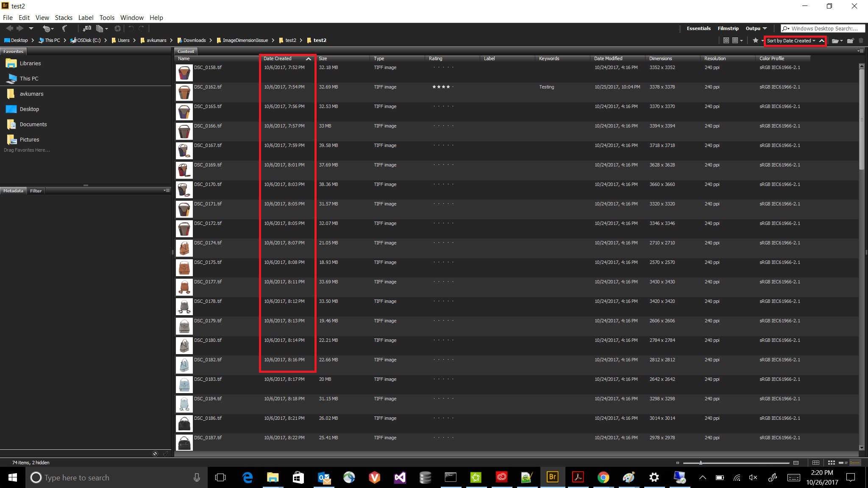Screen dimensions: 868x488
Task: Click the Bridge icon in taskbar
Action: 552,477
